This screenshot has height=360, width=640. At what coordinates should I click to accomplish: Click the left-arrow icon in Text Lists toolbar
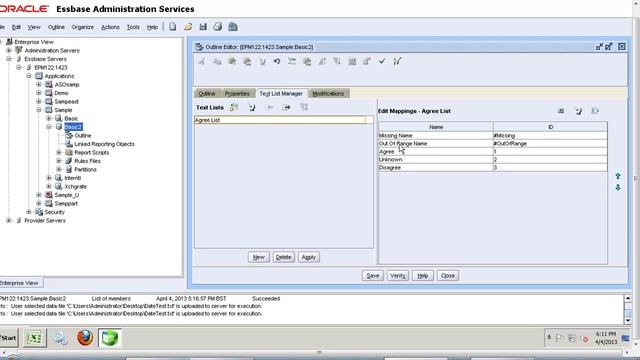pos(269,107)
